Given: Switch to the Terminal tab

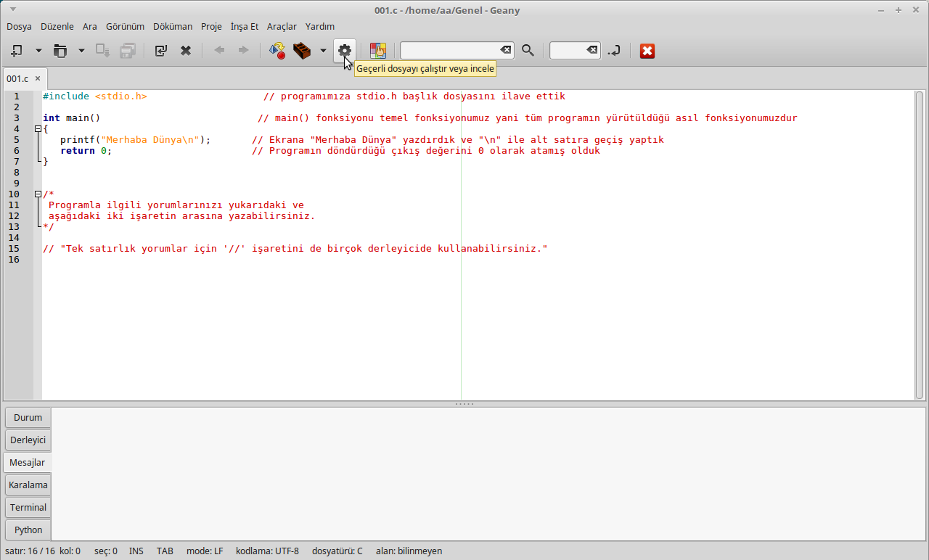Looking at the screenshot, I should 28,507.
